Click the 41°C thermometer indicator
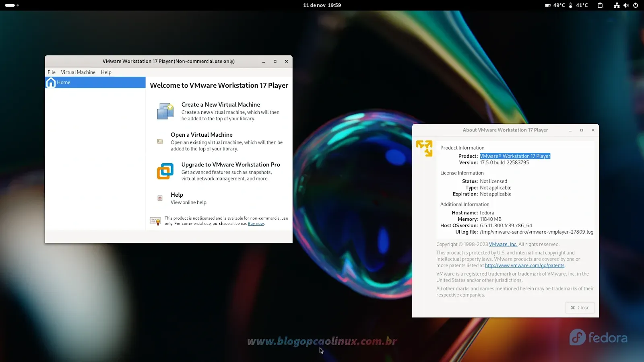 tap(578, 5)
